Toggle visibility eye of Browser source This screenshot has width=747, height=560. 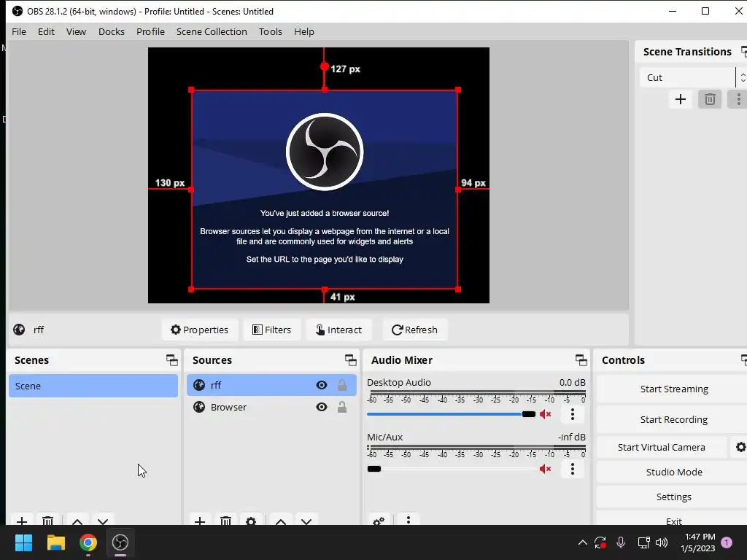pos(322,407)
